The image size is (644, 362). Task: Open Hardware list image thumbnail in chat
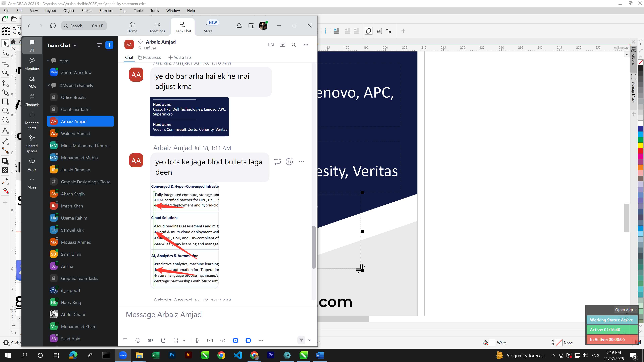pyautogui.click(x=189, y=117)
